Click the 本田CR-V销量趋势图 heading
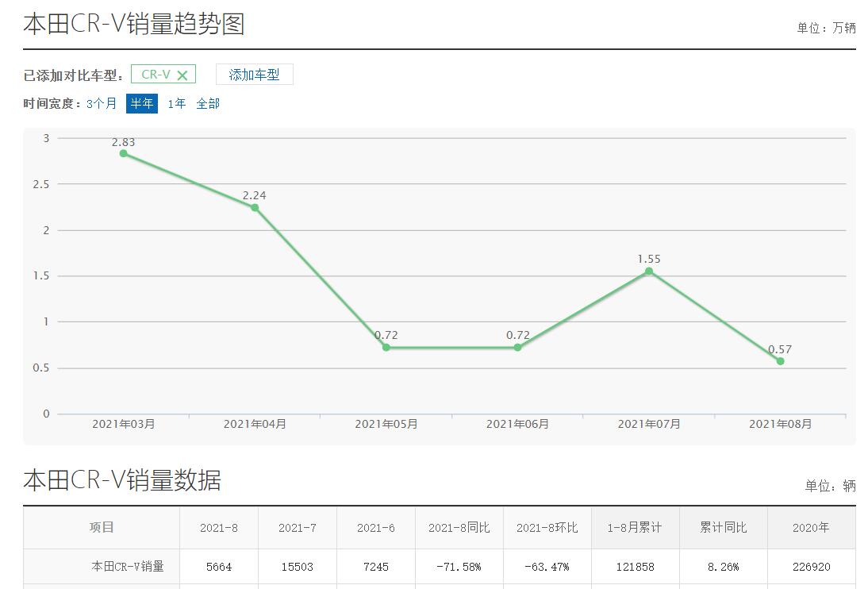This screenshot has height=589, width=868. 134,25
